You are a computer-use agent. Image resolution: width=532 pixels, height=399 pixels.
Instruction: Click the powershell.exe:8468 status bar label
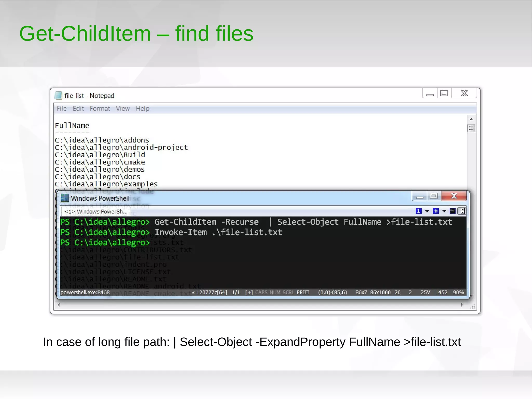85,292
